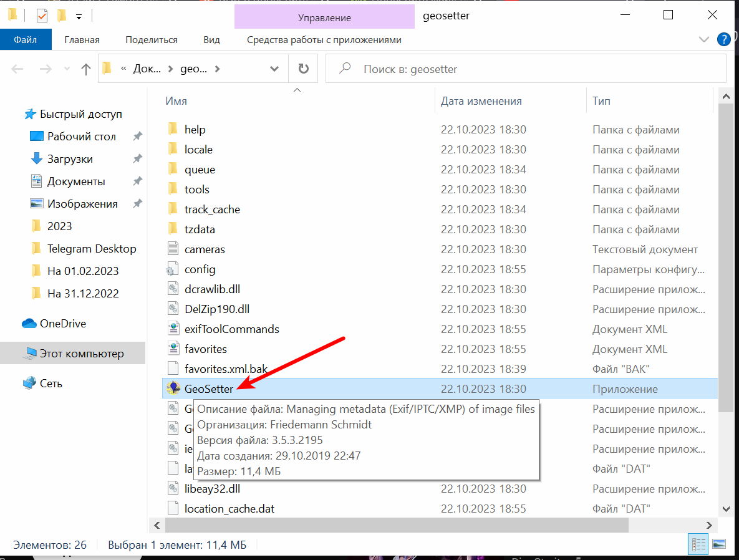
Task: Click the exifToolCommands XML icon
Action: coord(173,329)
